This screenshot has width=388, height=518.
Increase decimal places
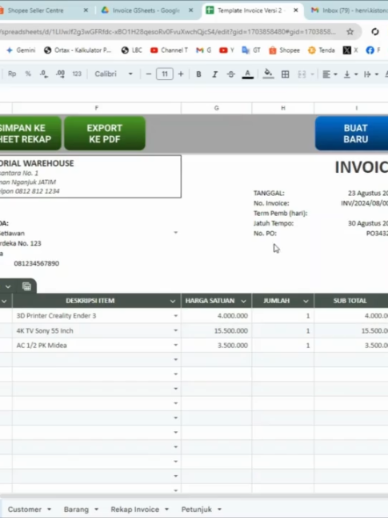point(60,74)
